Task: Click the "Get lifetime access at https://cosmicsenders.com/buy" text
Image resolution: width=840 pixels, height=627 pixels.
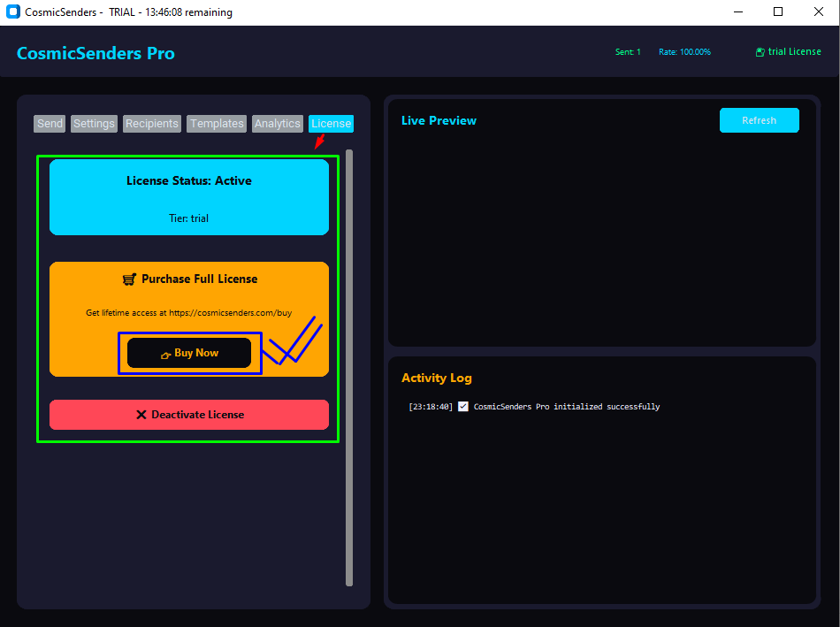Action: click(x=188, y=313)
